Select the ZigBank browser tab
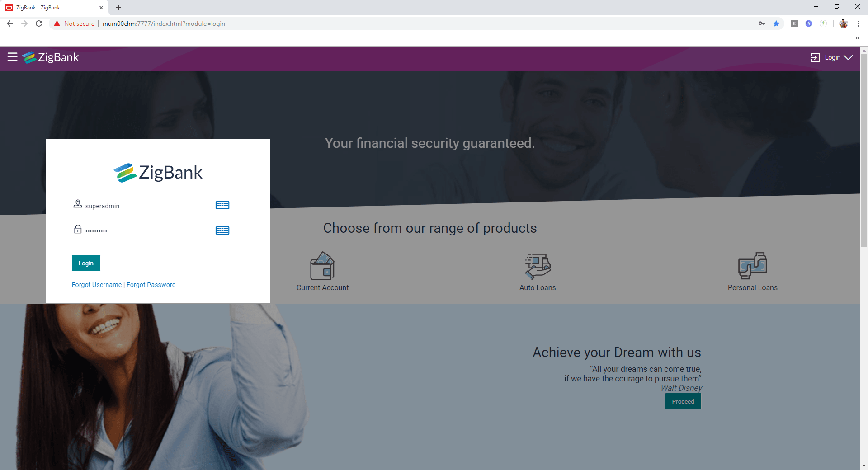Screen dimensions: 868x470 click(x=54, y=8)
